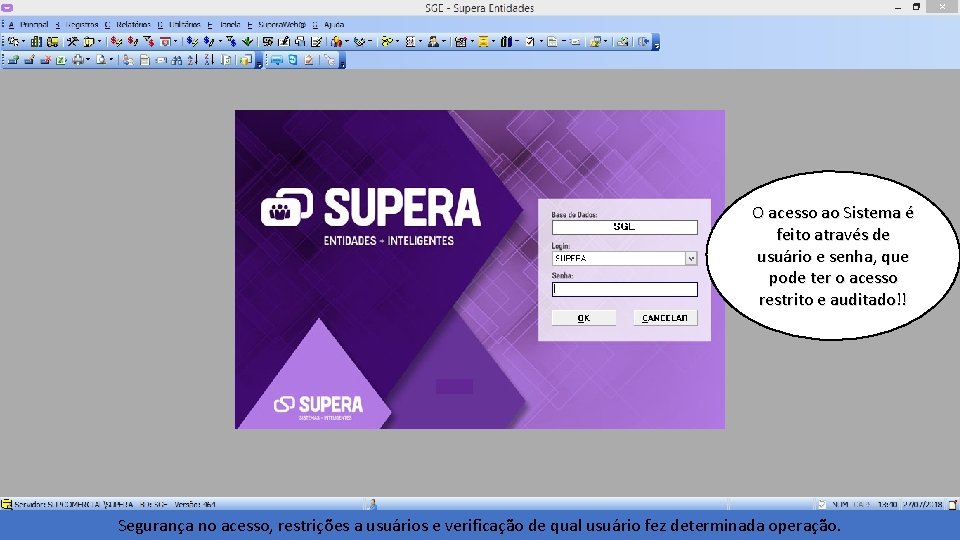Screen dimensions: 960x540
Task: Click the Base de Dados SGL field
Action: click(x=624, y=227)
